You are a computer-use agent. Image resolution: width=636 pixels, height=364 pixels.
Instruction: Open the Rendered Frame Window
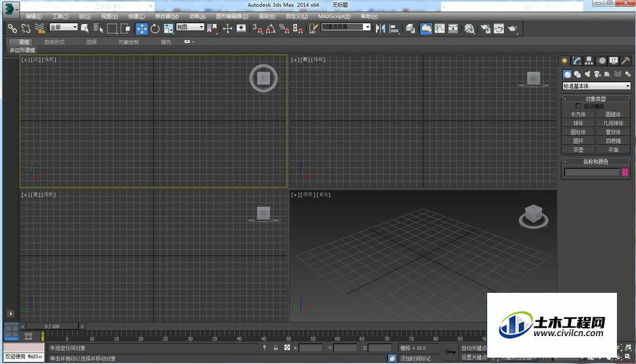coord(499,29)
